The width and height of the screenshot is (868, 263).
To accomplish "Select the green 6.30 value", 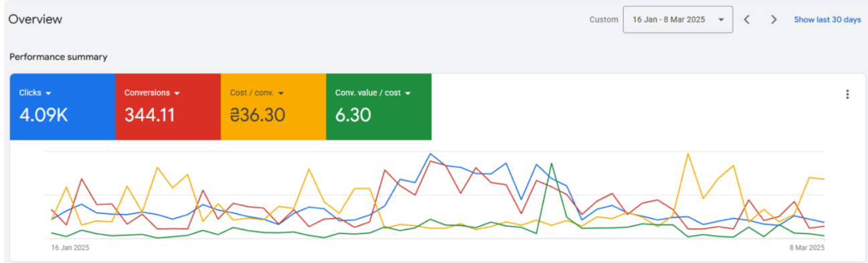I will pos(353,115).
